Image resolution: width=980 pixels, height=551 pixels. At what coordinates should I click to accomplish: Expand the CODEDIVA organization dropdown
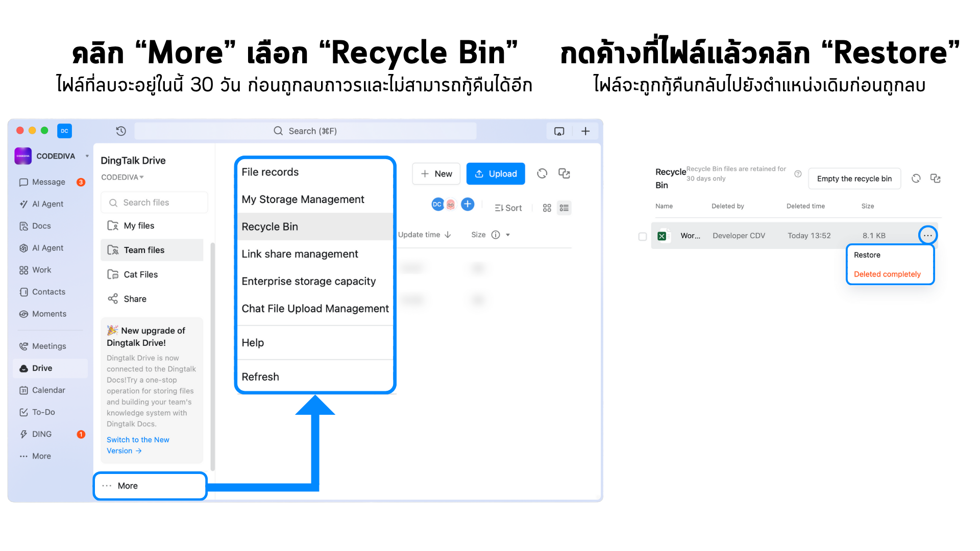tap(87, 156)
